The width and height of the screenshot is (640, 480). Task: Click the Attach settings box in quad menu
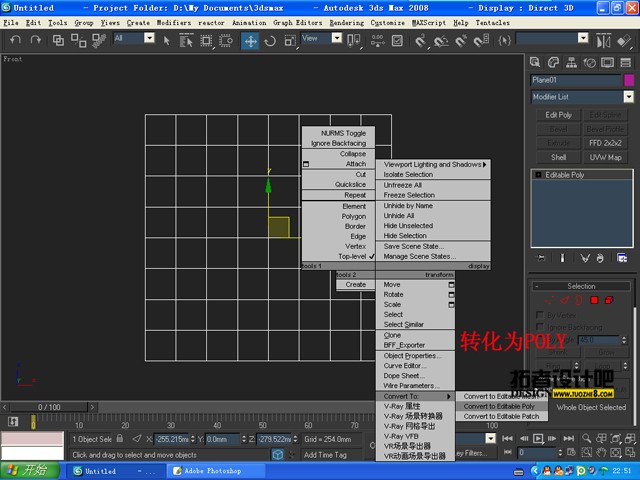tap(306, 164)
